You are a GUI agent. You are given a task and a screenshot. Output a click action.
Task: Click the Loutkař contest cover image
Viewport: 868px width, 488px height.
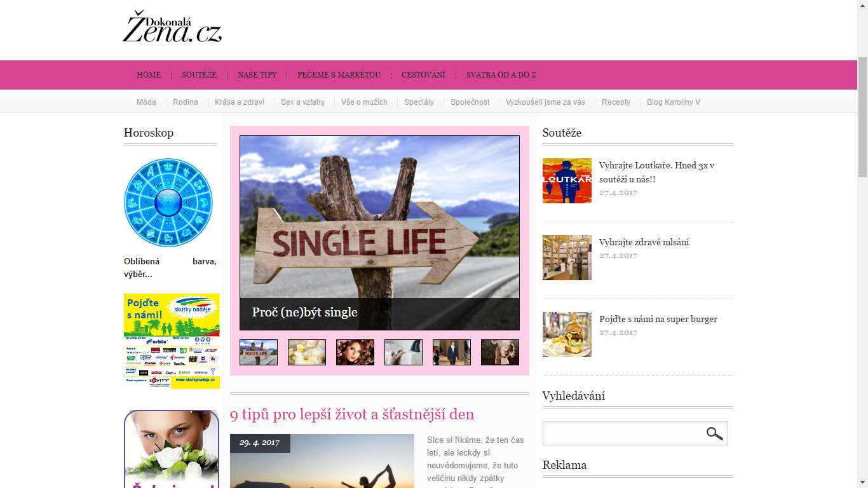coord(567,180)
